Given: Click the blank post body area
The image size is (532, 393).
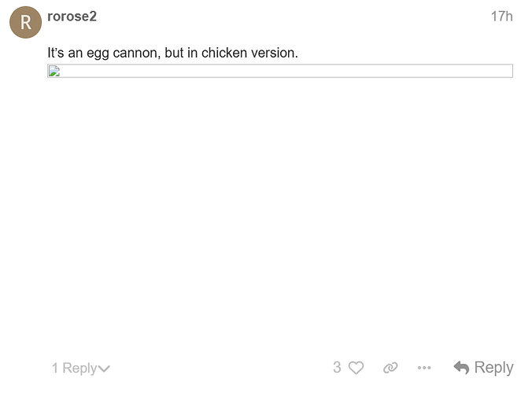Looking at the screenshot, I should pyautogui.click(x=279, y=213).
